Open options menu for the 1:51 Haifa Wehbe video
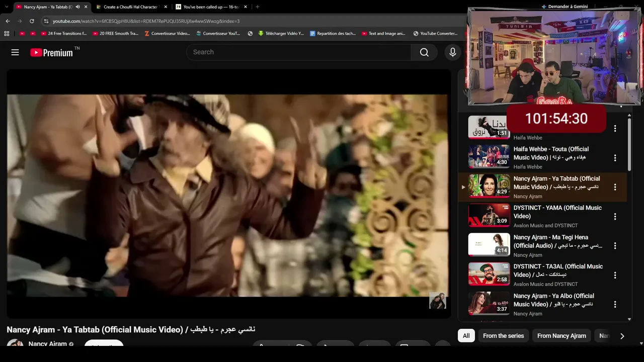 point(615,129)
